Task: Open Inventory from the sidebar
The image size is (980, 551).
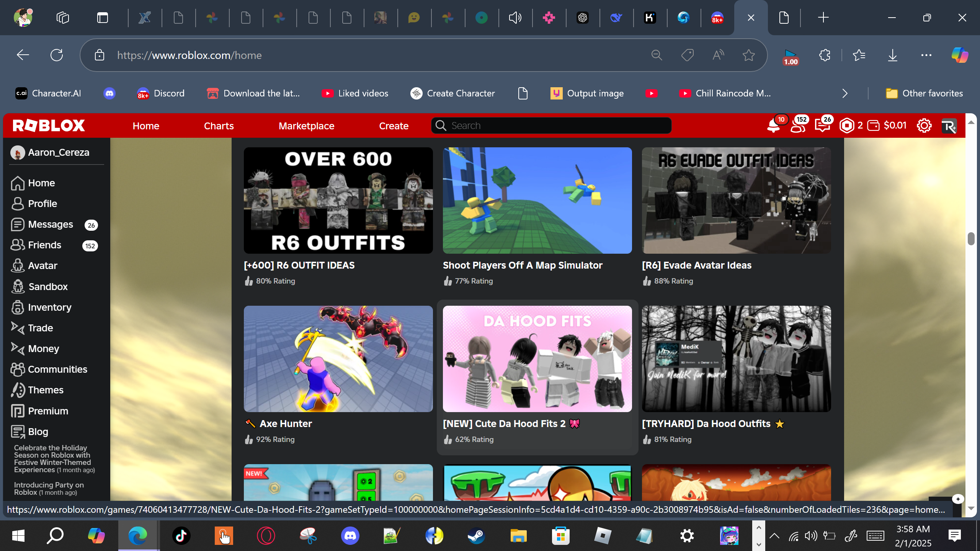Action: point(49,307)
